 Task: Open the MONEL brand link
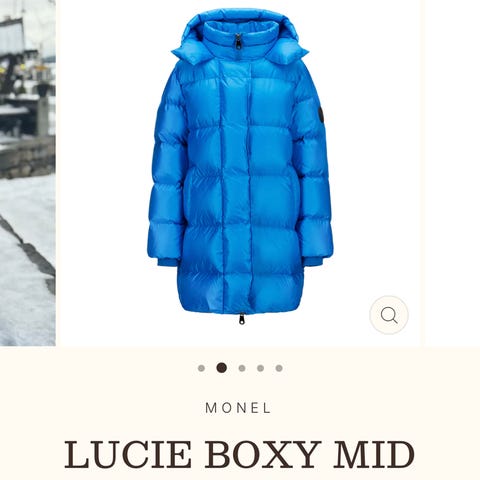(238, 408)
